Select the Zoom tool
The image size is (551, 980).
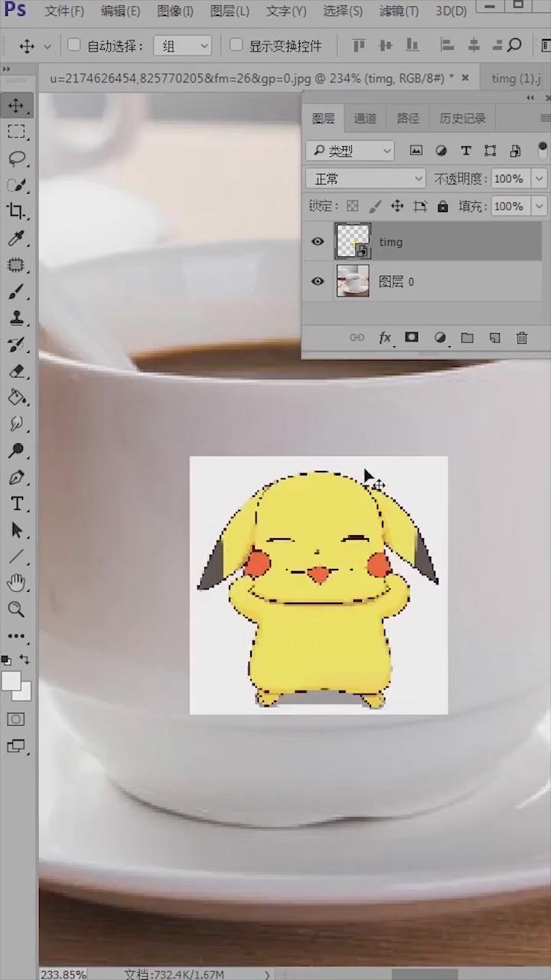click(x=17, y=610)
